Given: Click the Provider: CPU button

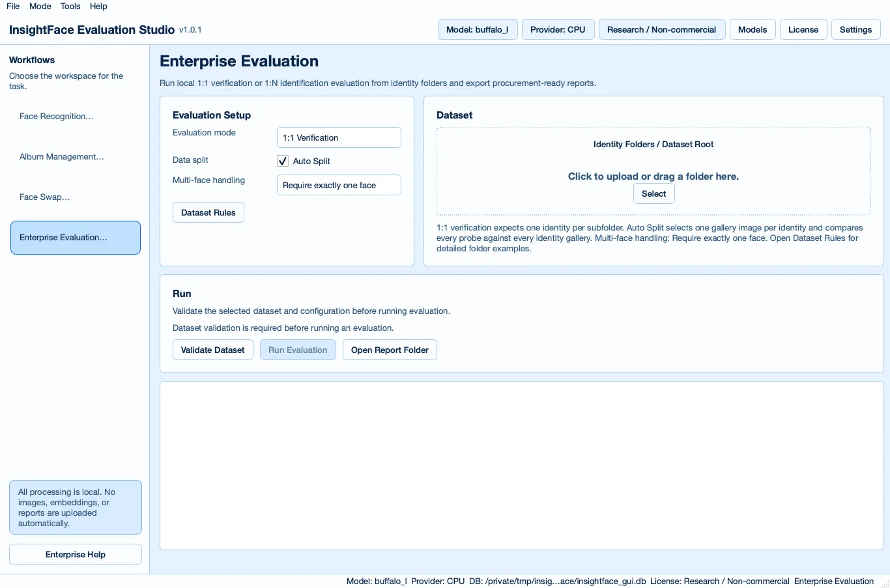Looking at the screenshot, I should [558, 29].
